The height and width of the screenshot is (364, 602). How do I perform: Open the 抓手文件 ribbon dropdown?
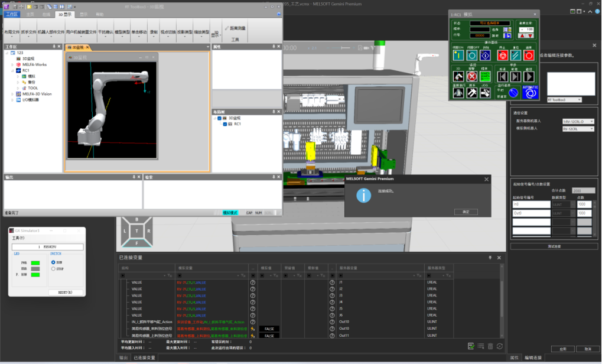pyautogui.click(x=28, y=32)
